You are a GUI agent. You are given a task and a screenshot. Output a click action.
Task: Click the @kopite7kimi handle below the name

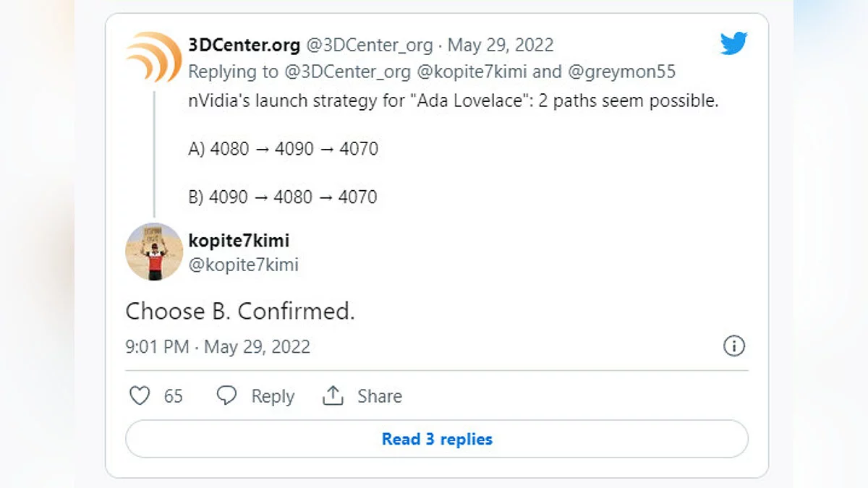tap(243, 265)
